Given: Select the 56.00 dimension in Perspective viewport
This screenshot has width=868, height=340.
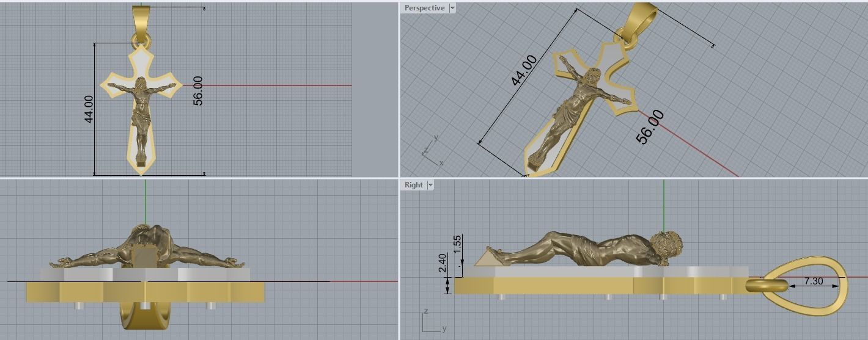Looking at the screenshot, I should click(650, 127).
